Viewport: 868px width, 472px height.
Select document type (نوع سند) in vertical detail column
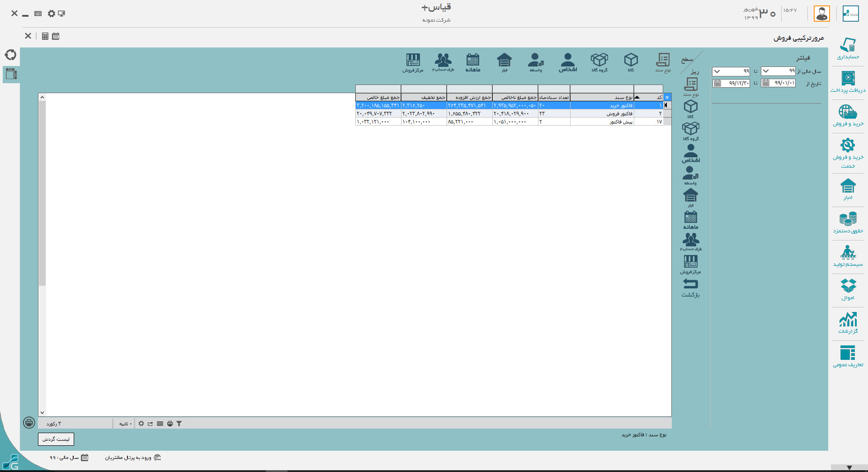point(691,87)
